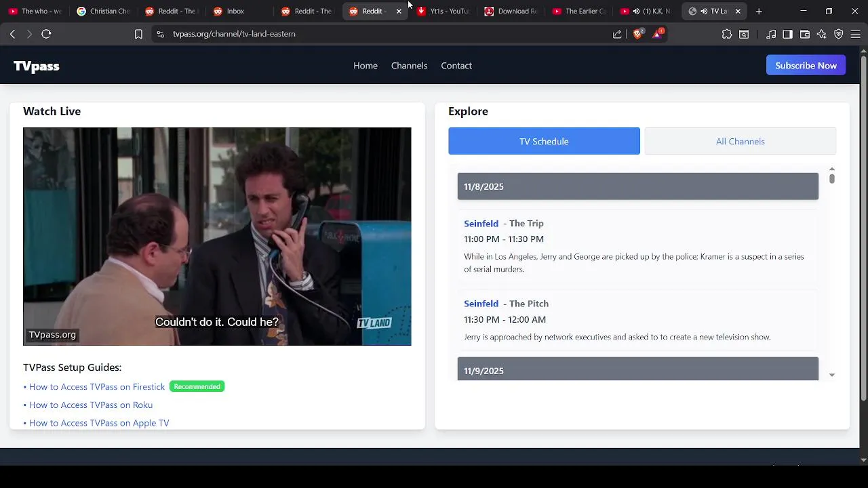Viewport: 868px width, 488px height.
Task: Open the Contact navigation link
Action: (x=456, y=66)
